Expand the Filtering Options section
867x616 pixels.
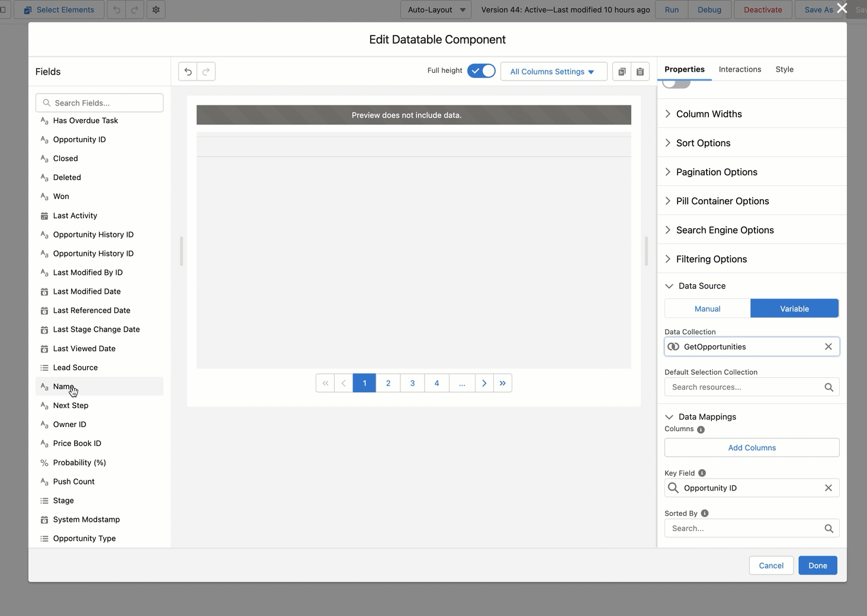click(711, 259)
